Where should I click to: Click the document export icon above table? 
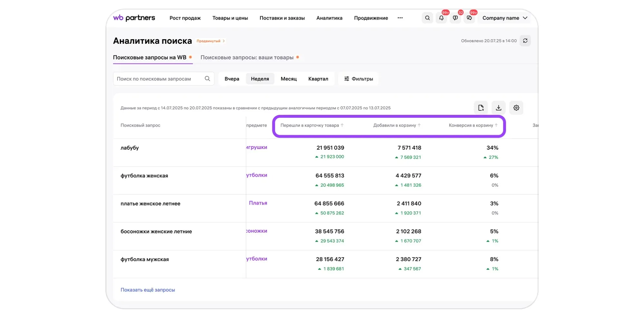(x=481, y=108)
